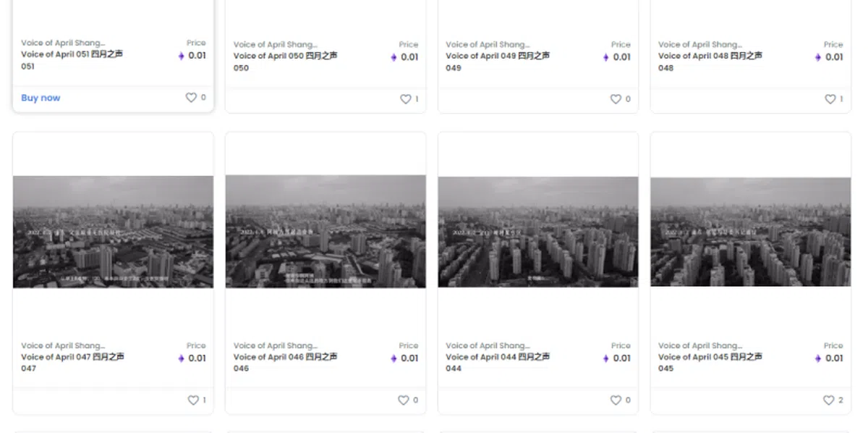The width and height of the screenshot is (868, 433).
Task: Click the Voice of April 044 title
Action: (498, 357)
